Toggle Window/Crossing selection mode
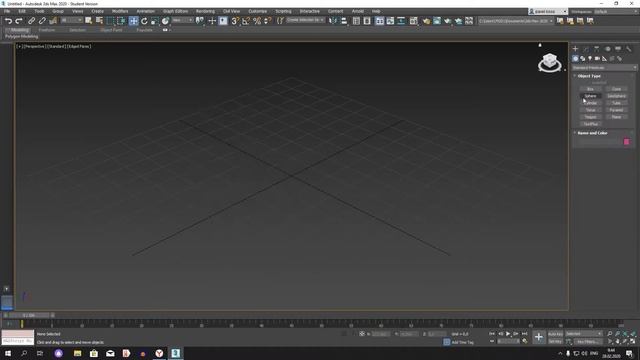The width and height of the screenshot is (640, 360). (x=121, y=21)
